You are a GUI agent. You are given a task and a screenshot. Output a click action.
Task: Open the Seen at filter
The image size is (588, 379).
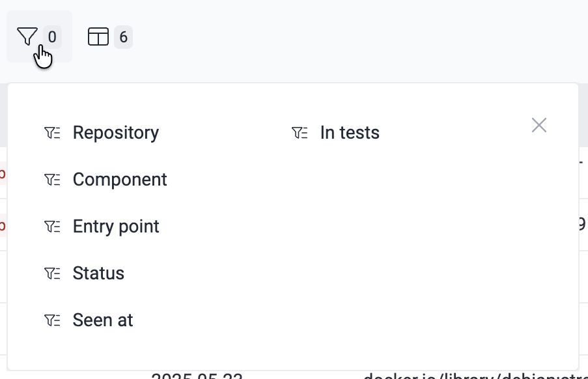tap(103, 320)
